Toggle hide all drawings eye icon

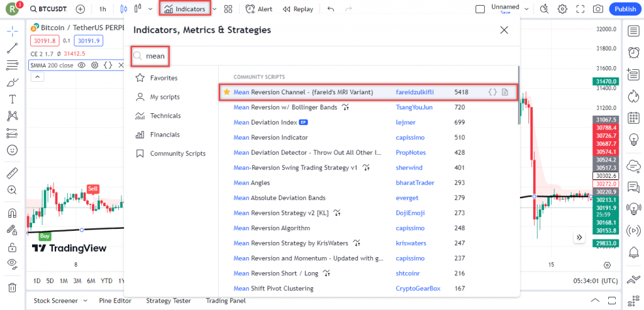point(13,264)
